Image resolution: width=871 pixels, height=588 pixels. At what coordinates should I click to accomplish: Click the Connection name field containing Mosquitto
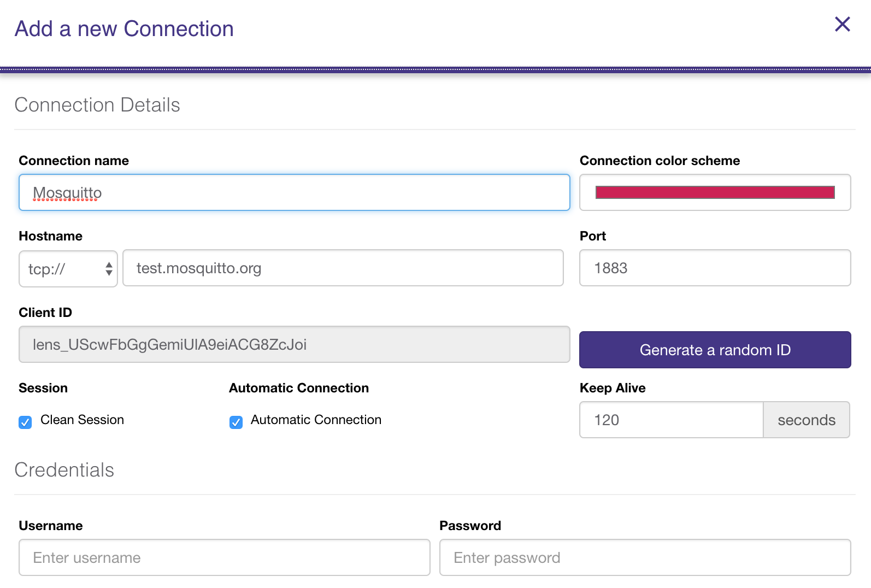294,192
